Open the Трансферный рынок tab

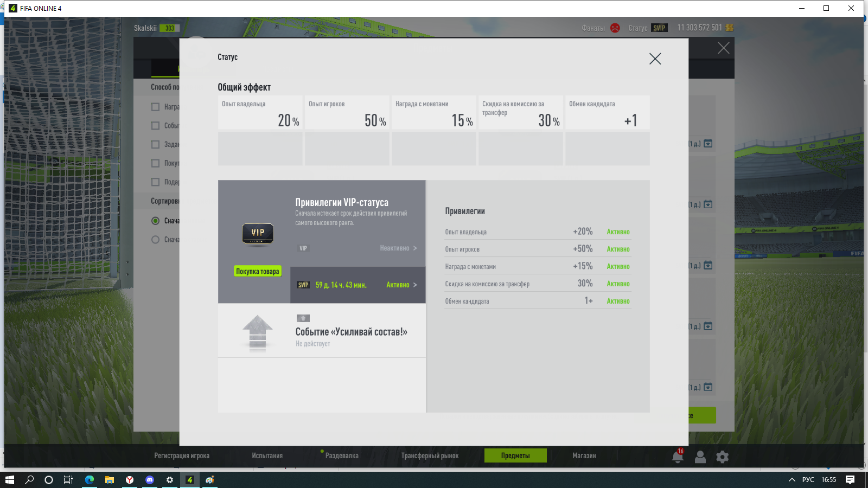click(x=430, y=455)
